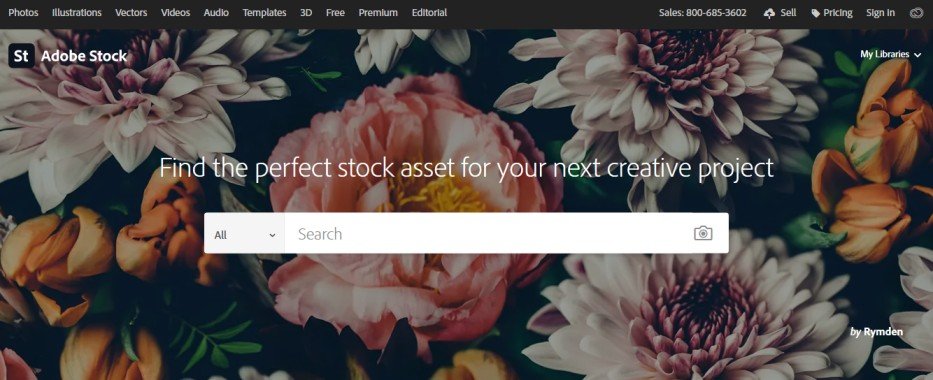This screenshot has width=933, height=380.
Task: Open the Templates menu item
Action: (x=264, y=12)
